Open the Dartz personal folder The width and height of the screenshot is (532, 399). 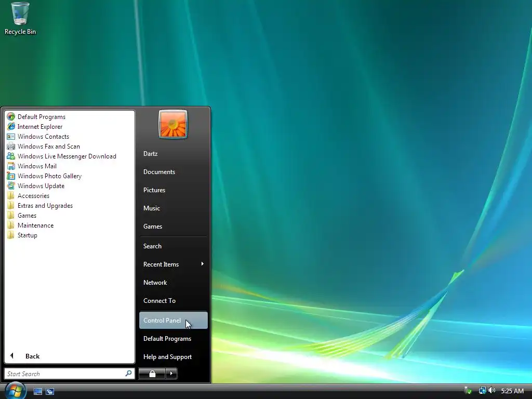tap(173, 154)
